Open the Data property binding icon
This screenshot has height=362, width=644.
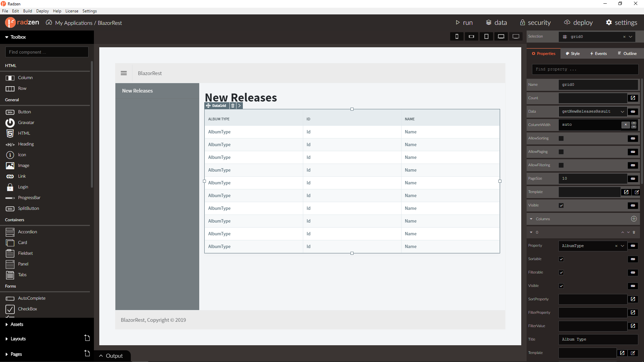[633, 112]
